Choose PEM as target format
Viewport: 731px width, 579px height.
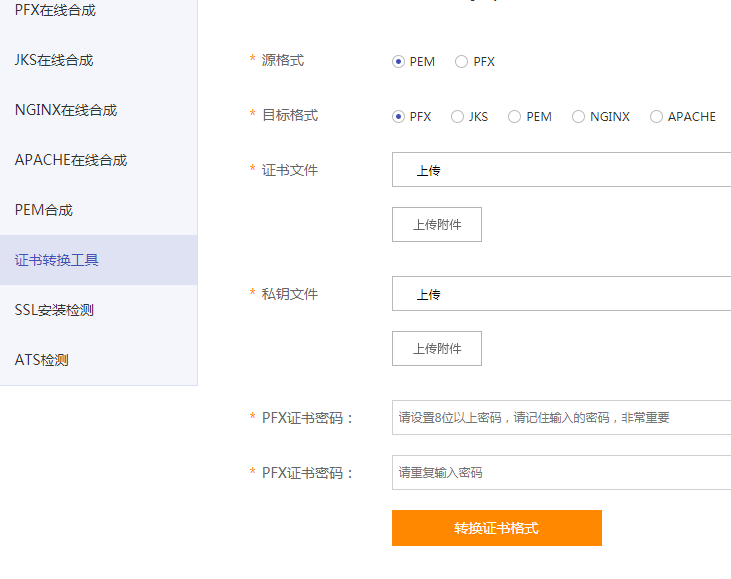pyautogui.click(x=514, y=117)
